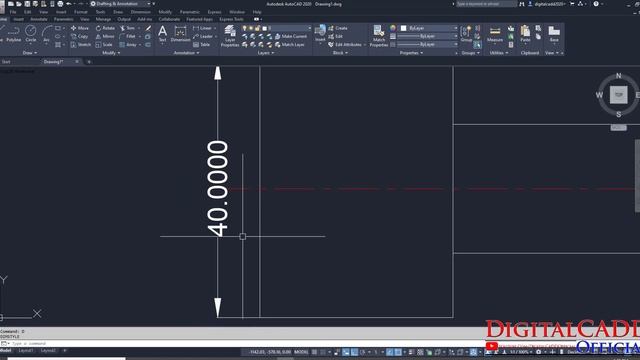Add a new drawing tab with plus
The image size is (640, 360).
pyautogui.click(x=89, y=62)
